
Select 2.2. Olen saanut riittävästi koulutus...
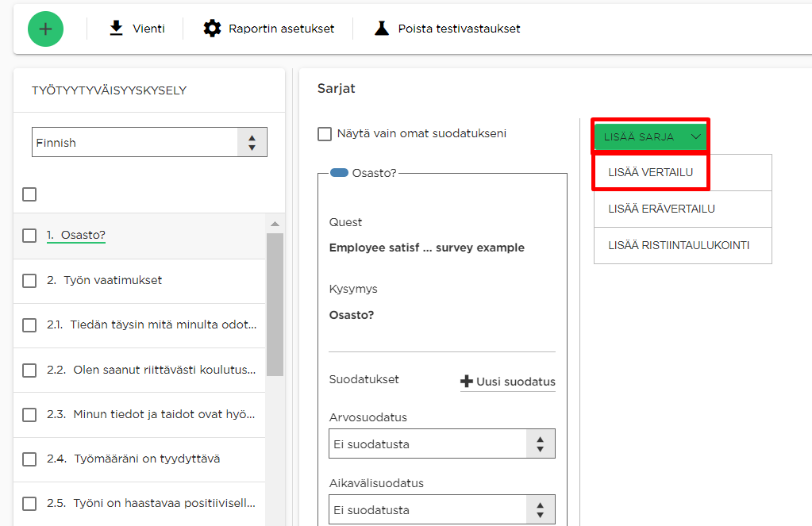pyautogui.click(x=152, y=370)
